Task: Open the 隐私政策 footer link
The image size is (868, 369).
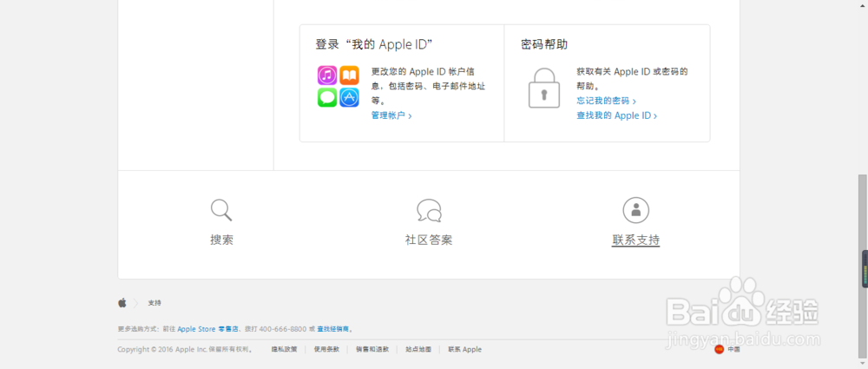Action: coord(284,349)
